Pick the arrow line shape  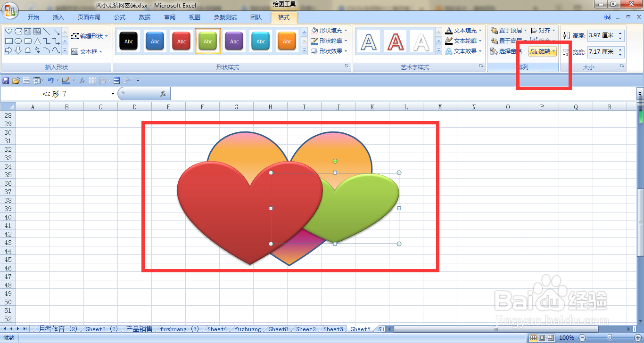click(x=56, y=31)
